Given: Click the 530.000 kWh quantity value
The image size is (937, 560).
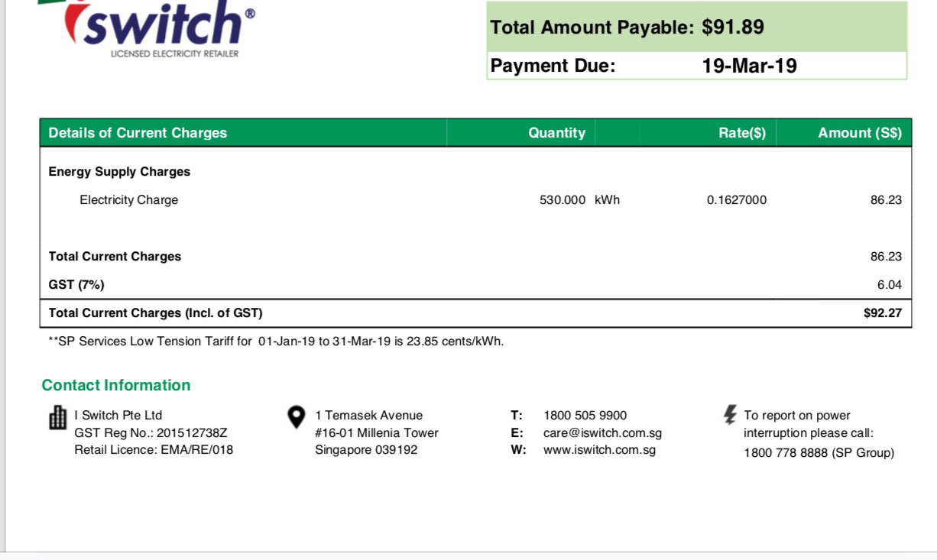Looking at the screenshot, I should point(579,200).
